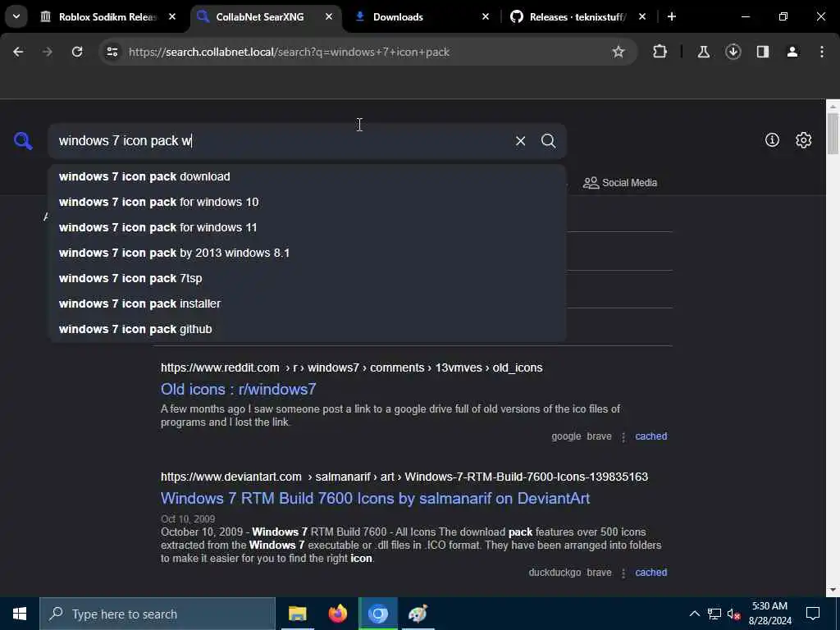The image size is (840, 630).
Task: Click the taskbar search box
Action: click(x=157, y=614)
